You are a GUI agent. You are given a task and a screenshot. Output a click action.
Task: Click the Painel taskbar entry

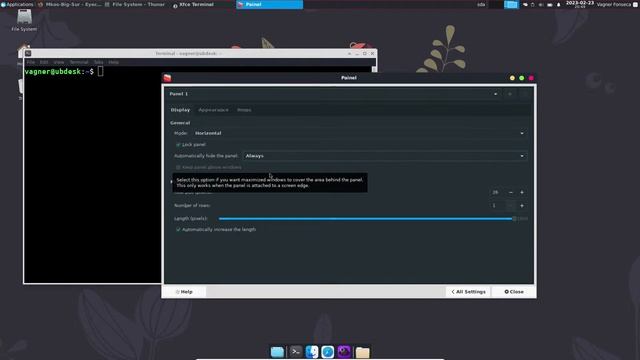click(269, 4)
